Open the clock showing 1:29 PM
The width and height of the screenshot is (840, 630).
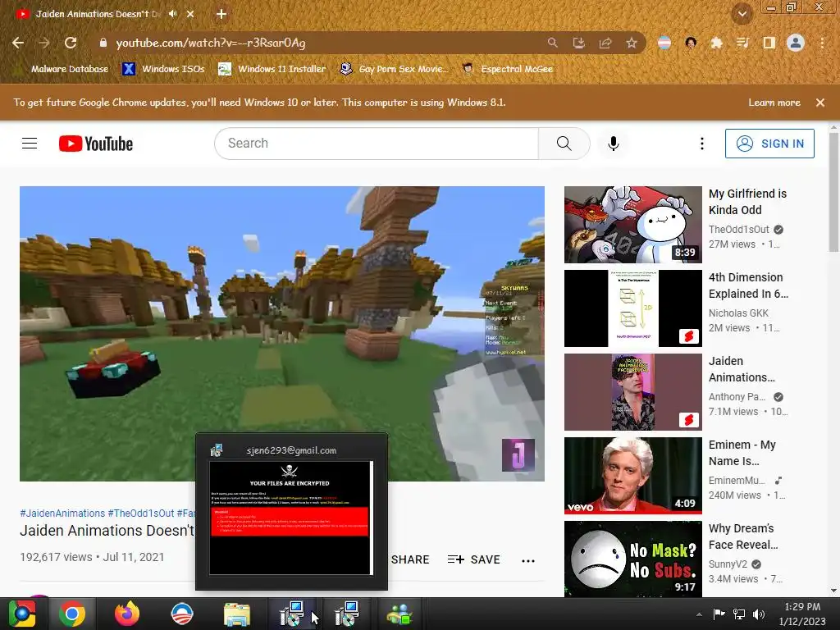[802, 614]
